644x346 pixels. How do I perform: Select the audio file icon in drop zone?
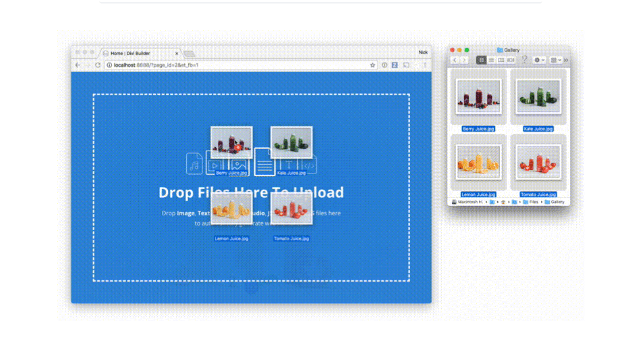194,165
